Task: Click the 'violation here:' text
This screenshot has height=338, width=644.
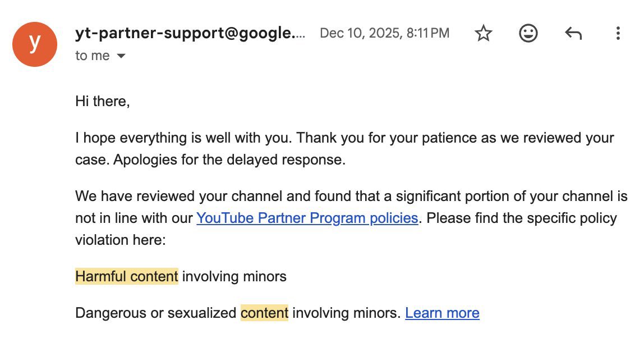Action: pyautogui.click(x=121, y=240)
